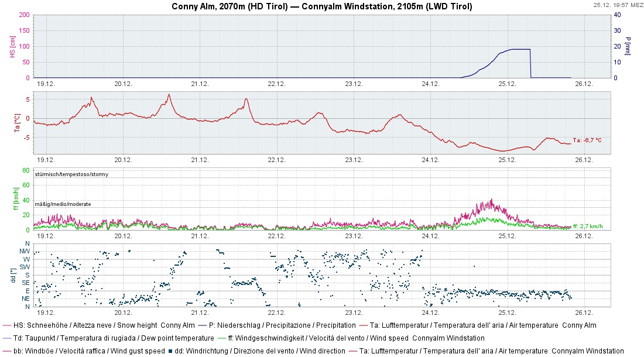644x357 pixels.
Task: Click the 'mäßig/medio/moderate' threshold label
Action: click(62, 204)
